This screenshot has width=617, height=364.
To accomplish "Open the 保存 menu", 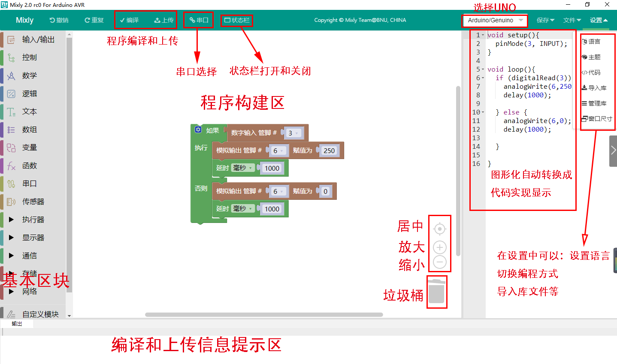I will coord(545,20).
